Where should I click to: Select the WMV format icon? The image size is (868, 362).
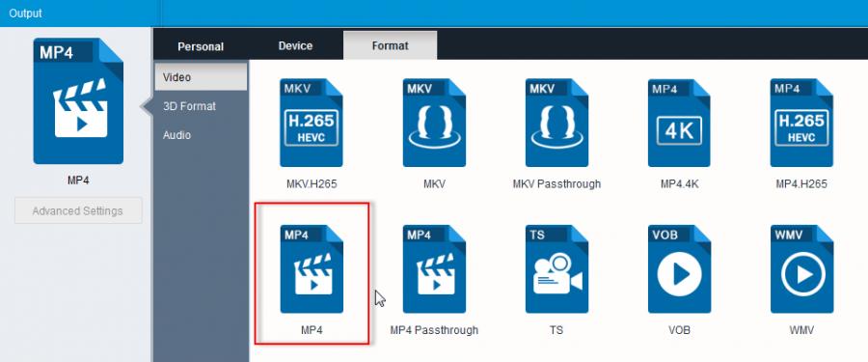pyautogui.click(x=801, y=269)
